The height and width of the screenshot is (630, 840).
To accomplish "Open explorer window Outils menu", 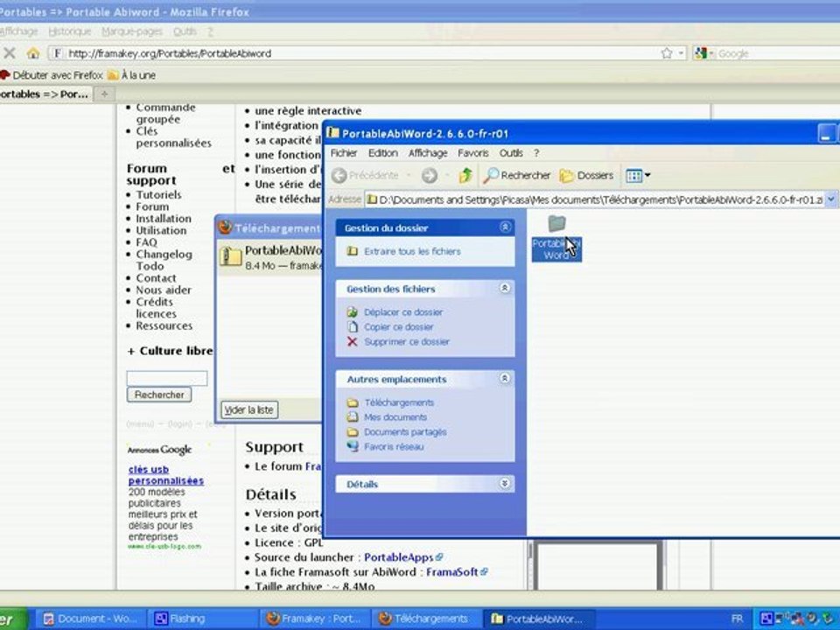I will pyautogui.click(x=510, y=153).
